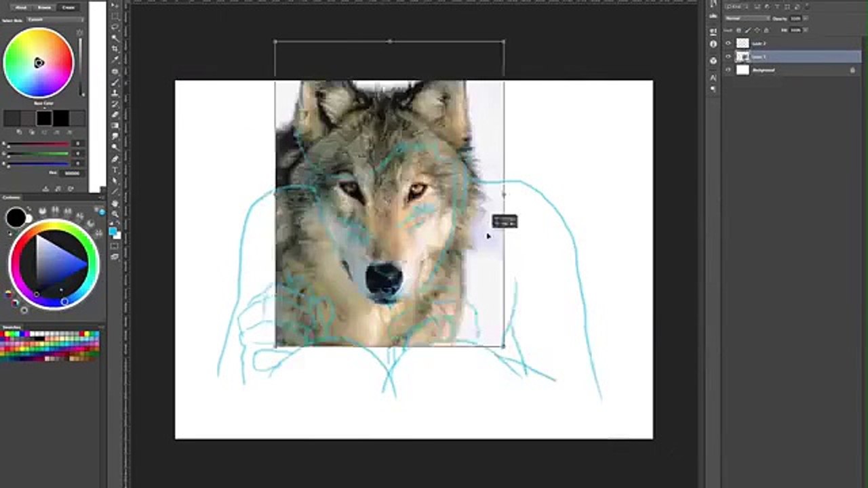This screenshot has height=488, width=868.
Task: Toggle pixel layer filter icon
Action: [x=757, y=7]
